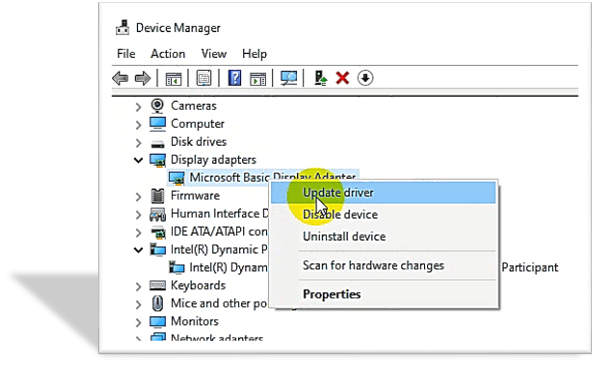
Task: Select the Display adapters category icon
Action: [158, 160]
